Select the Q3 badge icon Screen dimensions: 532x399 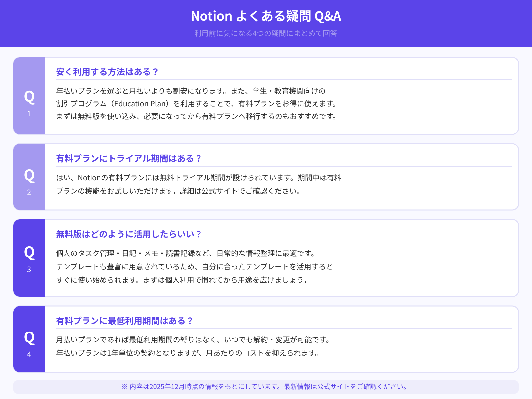coord(29,253)
